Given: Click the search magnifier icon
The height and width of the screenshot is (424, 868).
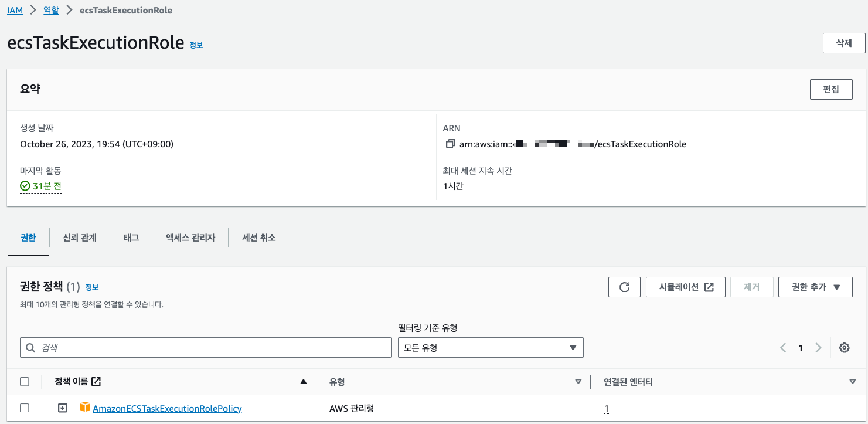Looking at the screenshot, I should 30,348.
